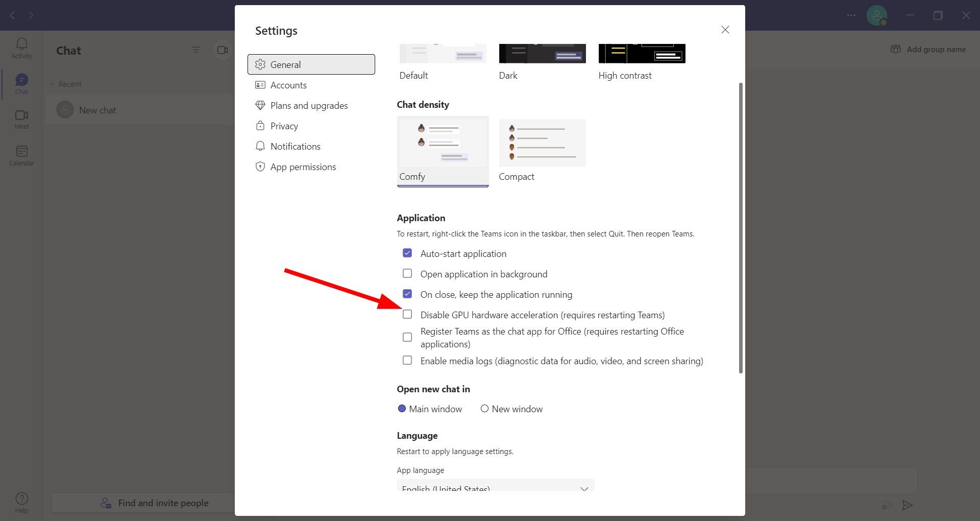Screen dimensions: 980x521
Task: Select the Dark theme thumbnail
Action: [542, 53]
